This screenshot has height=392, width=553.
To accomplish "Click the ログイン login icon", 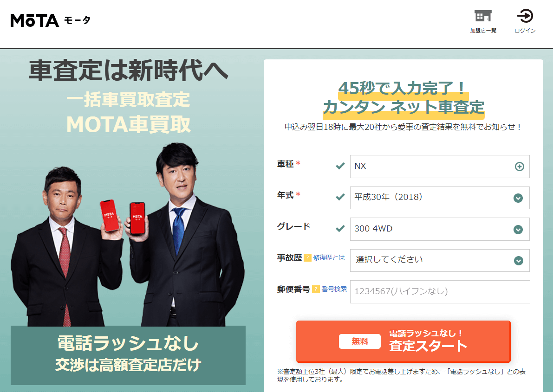I will click(x=525, y=16).
